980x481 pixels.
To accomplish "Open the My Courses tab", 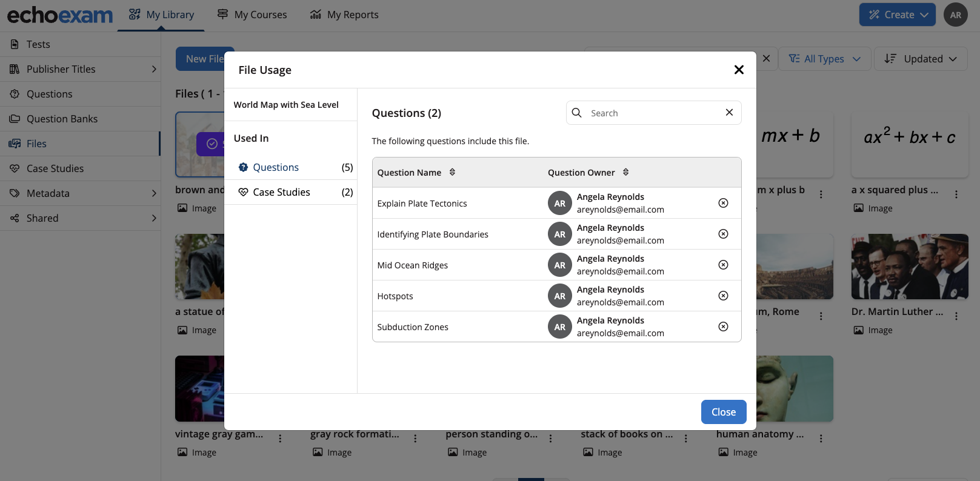I will click(252, 15).
